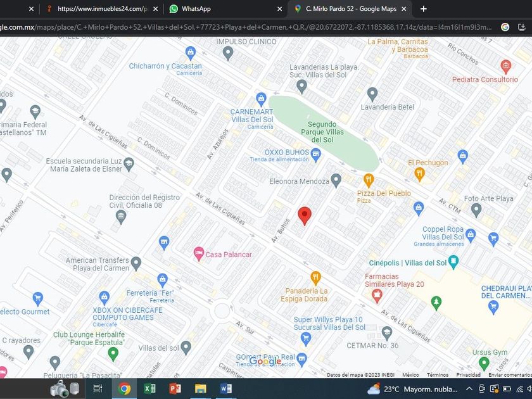Open the OXXO BUHOS store marker
The height and width of the screenshot is (399, 532).
(315, 155)
